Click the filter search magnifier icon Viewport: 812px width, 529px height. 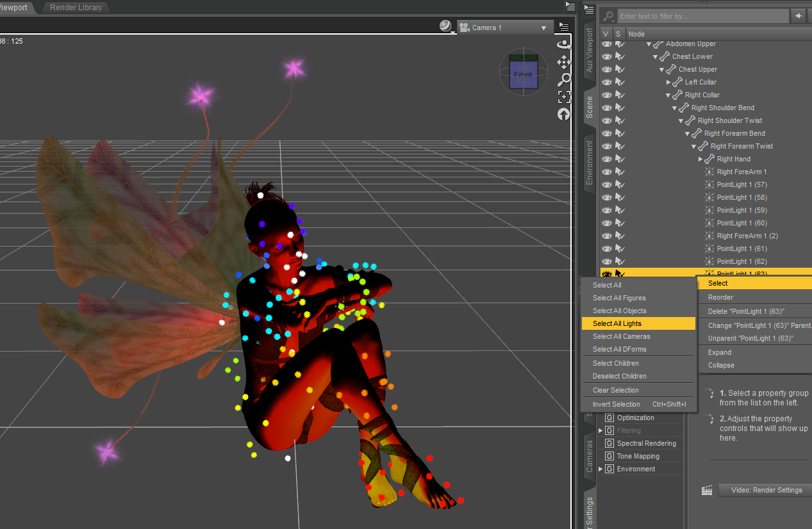(609, 16)
